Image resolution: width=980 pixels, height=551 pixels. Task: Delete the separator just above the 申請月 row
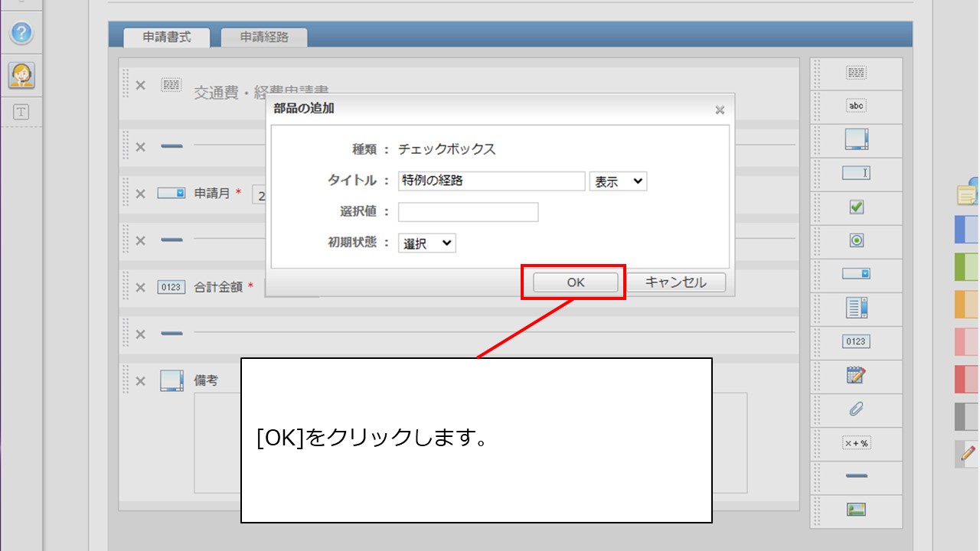point(140,146)
